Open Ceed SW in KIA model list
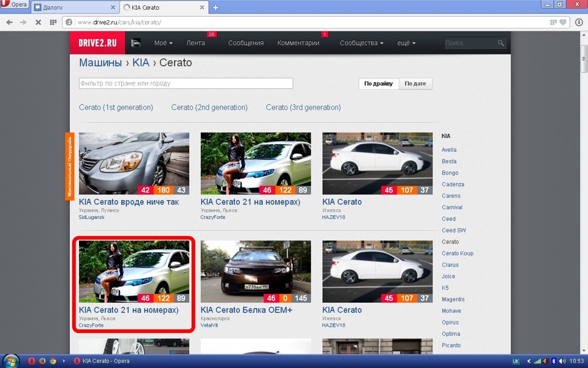This screenshot has width=588, height=368. (x=454, y=231)
